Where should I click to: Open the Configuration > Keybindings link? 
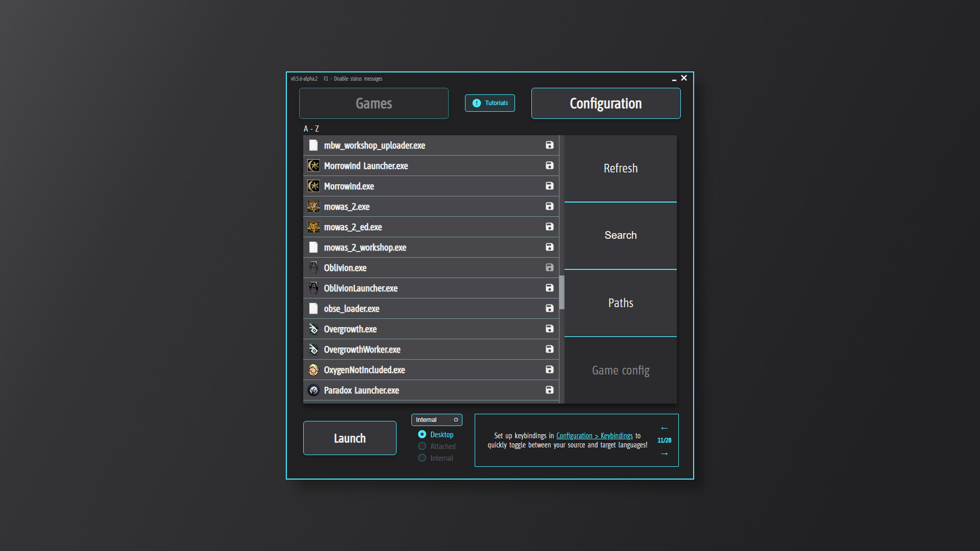594,435
